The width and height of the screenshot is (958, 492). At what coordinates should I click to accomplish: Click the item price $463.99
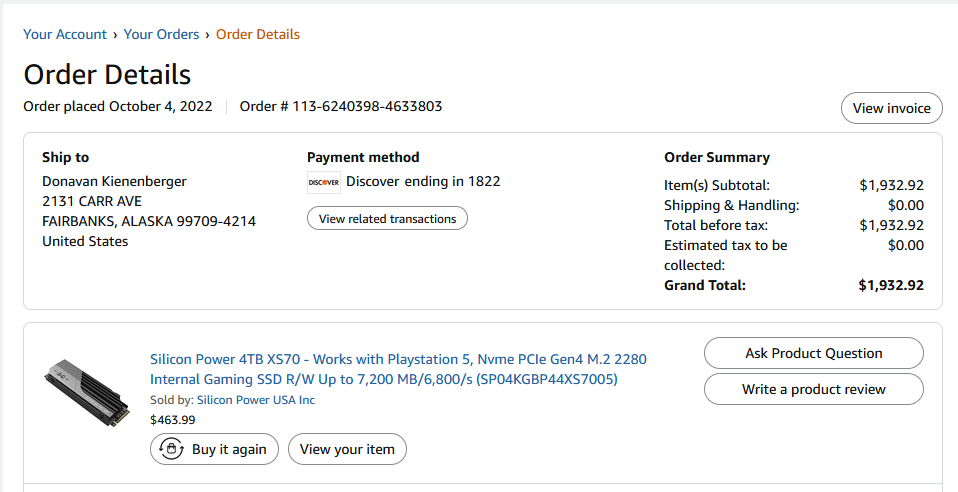(173, 420)
